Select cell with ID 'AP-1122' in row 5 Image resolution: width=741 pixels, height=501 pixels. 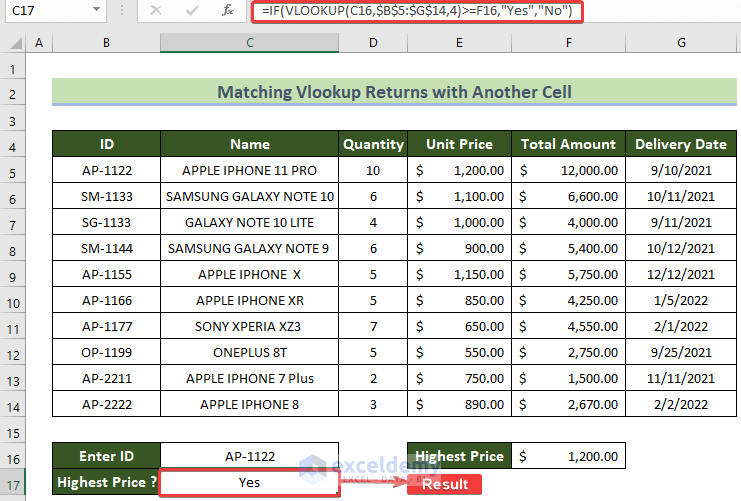[x=106, y=170]
